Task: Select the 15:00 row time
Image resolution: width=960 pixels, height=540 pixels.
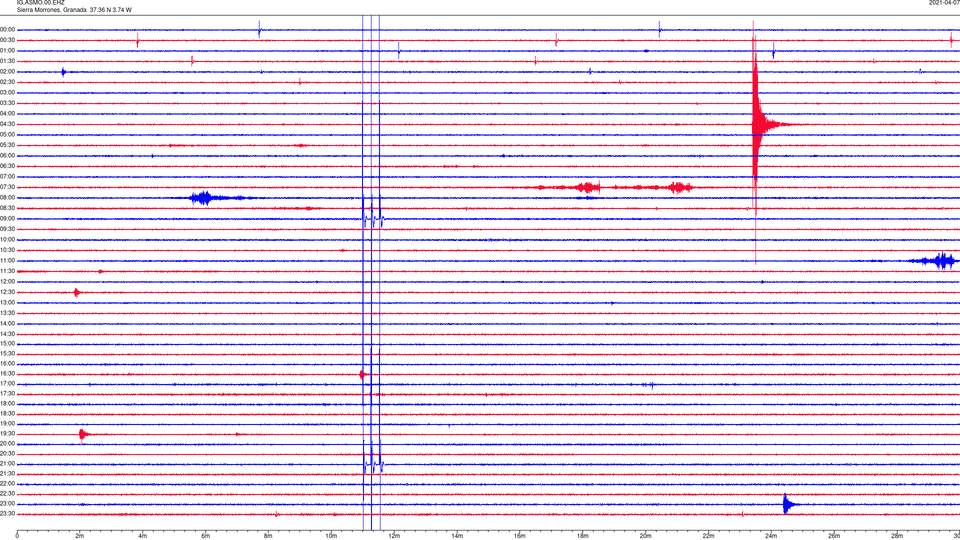Action: [x=8, y=344]
